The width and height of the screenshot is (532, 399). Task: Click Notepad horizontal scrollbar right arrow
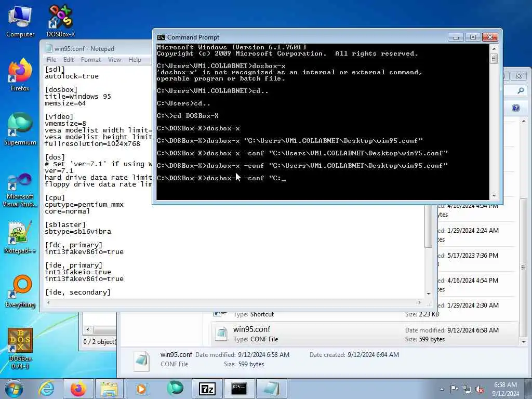pyautogui.click(x=420, y=302)
